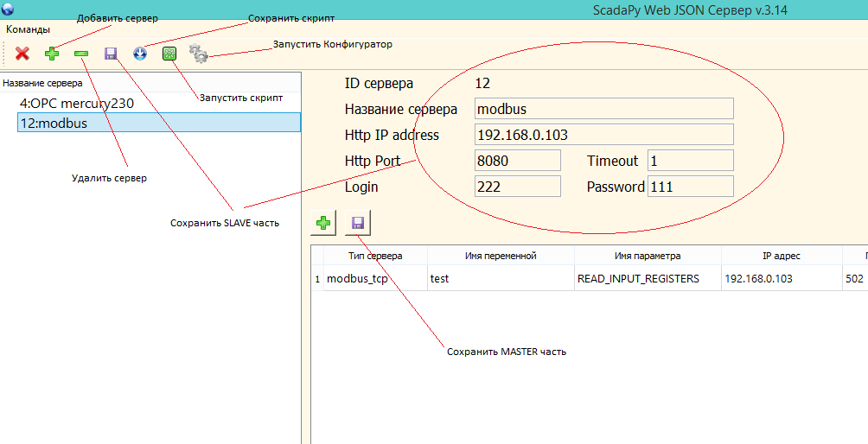
Task: Select the READ_INPUT_REGISTERS cell
Action: (x=648, y=279)
